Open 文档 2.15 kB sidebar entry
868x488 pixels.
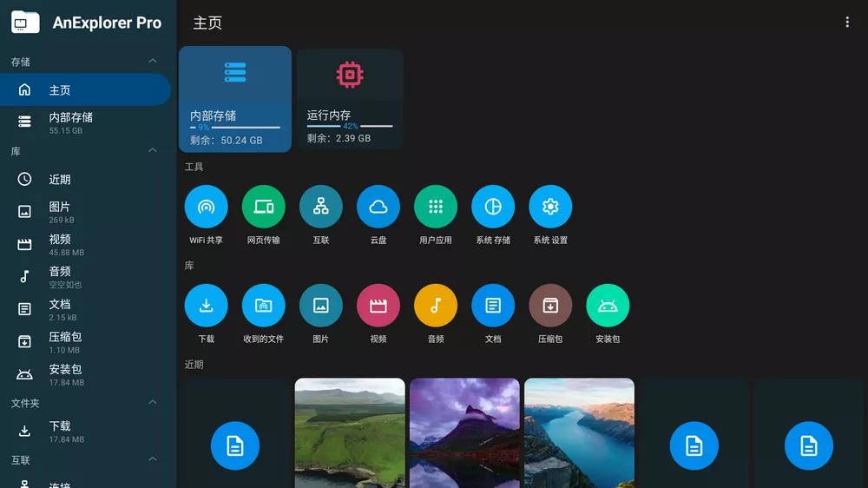[x=85, y=310]
